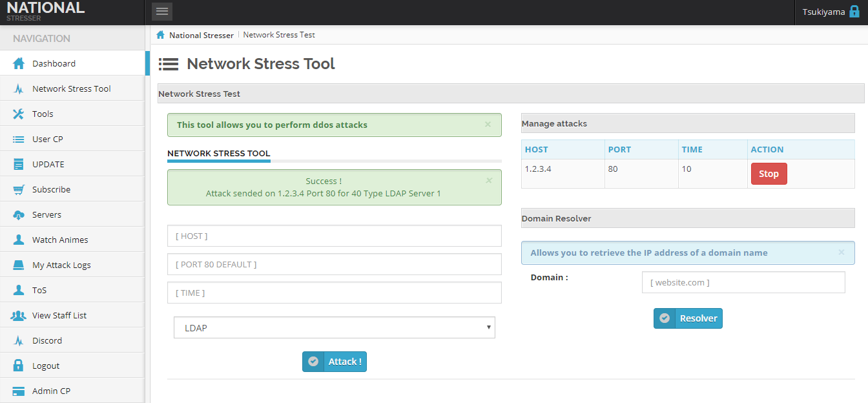The height and width of the screenshot is (403, 868).
Task: Dismiss the green Success alert
Action: tap(489, 181)
